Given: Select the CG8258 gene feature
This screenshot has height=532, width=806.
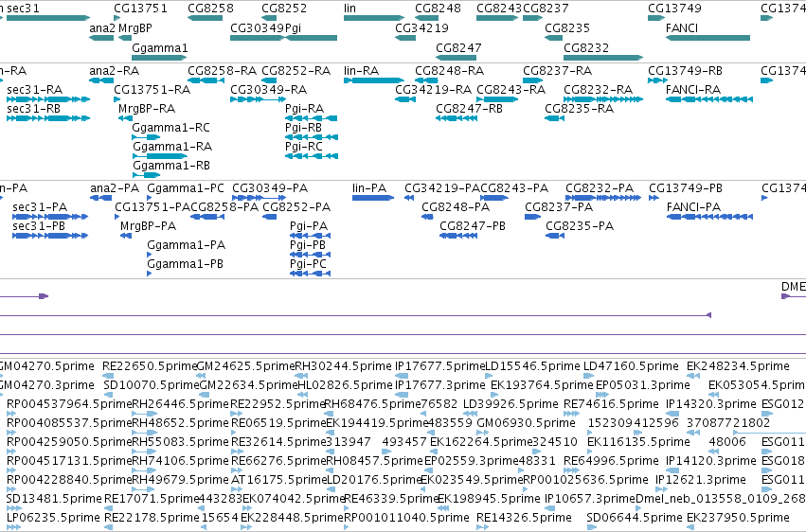Looking at the screenshot, I should [206, 18].
